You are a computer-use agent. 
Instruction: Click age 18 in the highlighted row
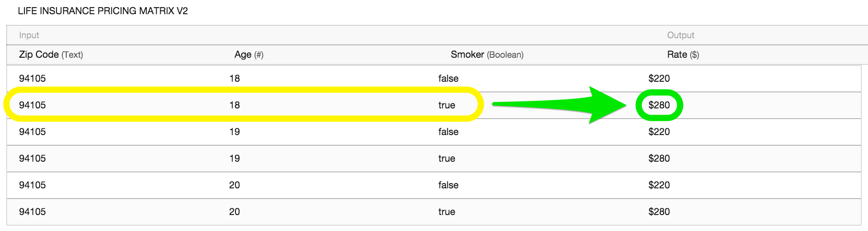coord(235,105)
